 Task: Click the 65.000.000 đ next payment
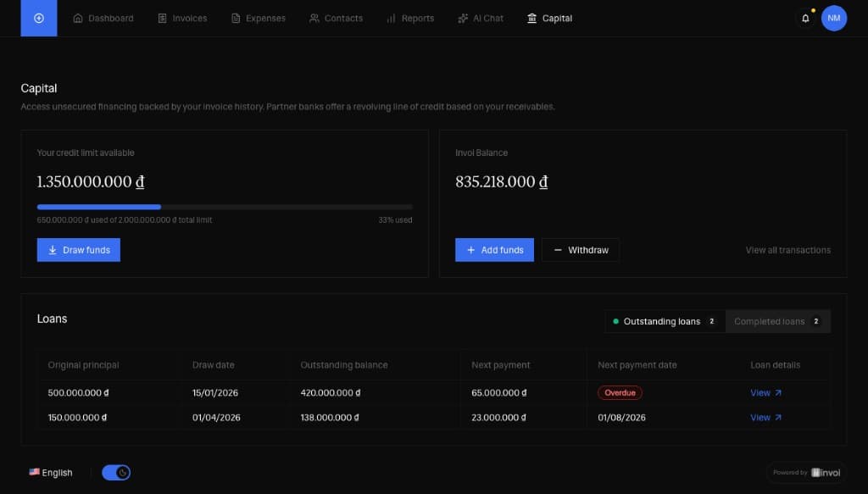tap(498, 393)
